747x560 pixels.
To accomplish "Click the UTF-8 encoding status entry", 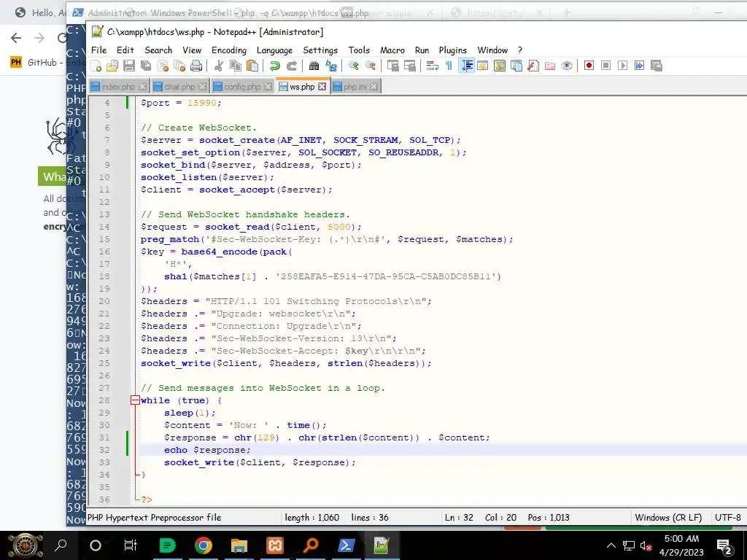I will point(728,518).
